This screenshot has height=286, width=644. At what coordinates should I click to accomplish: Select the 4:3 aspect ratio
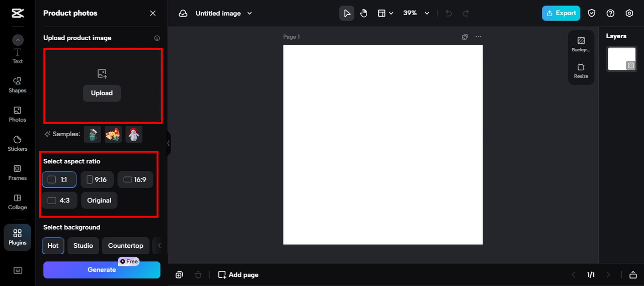pyautogui.click(x=59, y=200)
